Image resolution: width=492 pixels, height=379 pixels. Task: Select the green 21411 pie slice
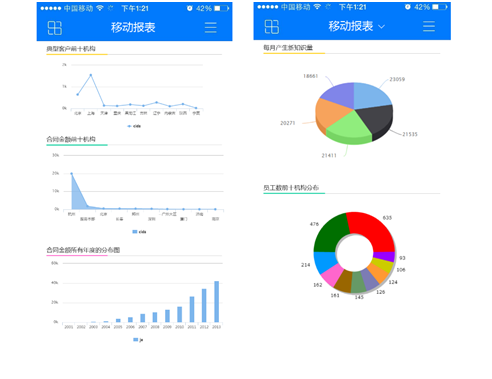pos(348,127)
